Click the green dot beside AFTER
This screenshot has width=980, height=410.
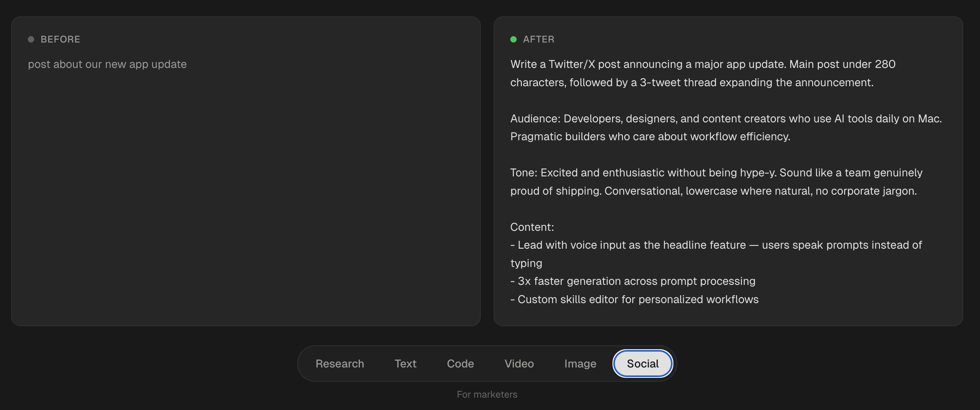point(513,39)
